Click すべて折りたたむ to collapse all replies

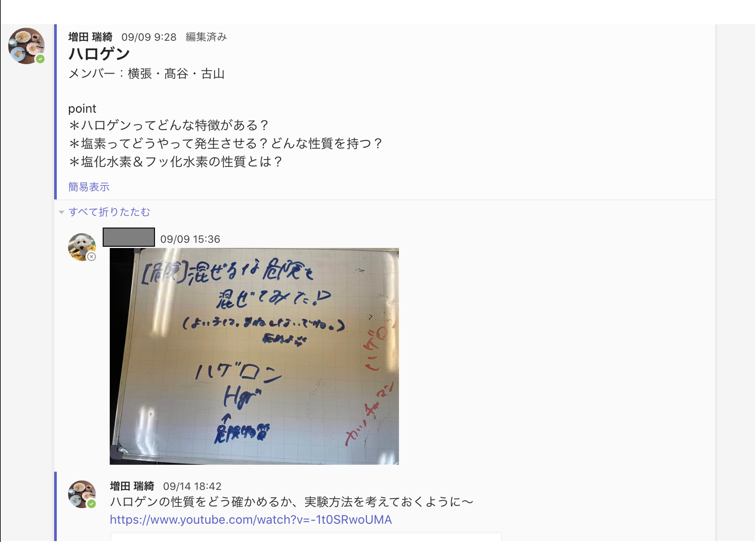[109, 212]
